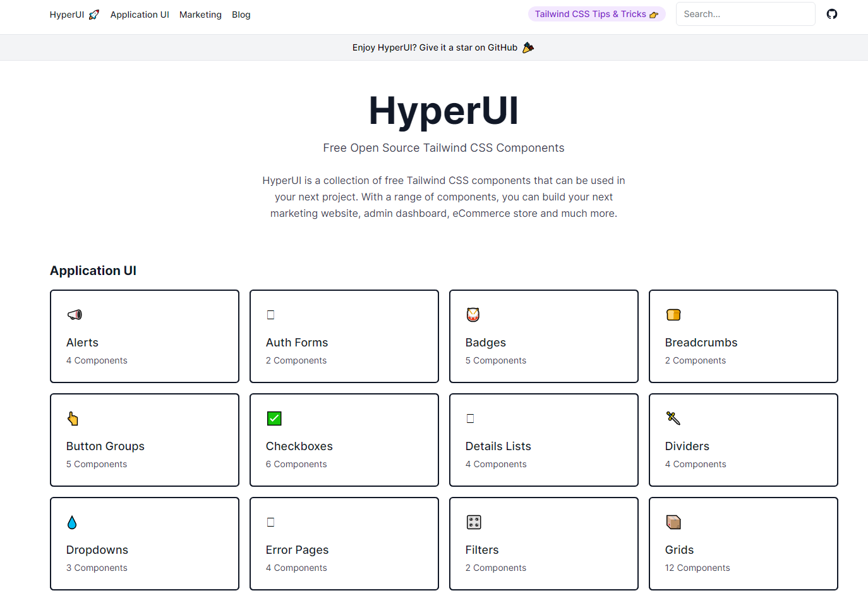
Task: Click '12 Components' text on Grids card
Action: (697, 568)
